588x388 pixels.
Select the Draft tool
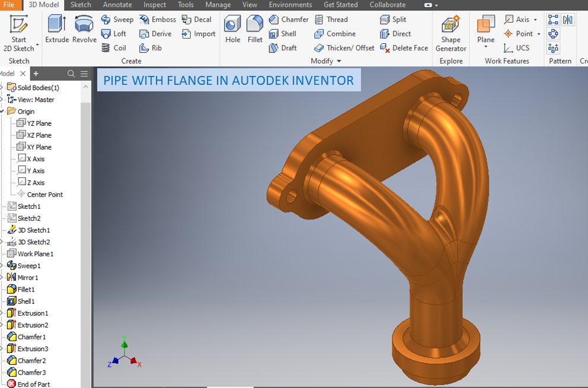[x=282, y=48]
